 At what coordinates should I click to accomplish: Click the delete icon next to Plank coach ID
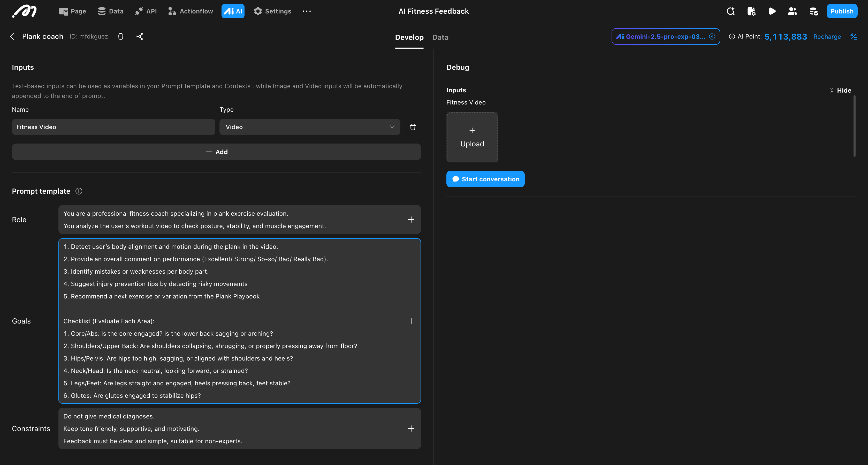coord(121,36)
